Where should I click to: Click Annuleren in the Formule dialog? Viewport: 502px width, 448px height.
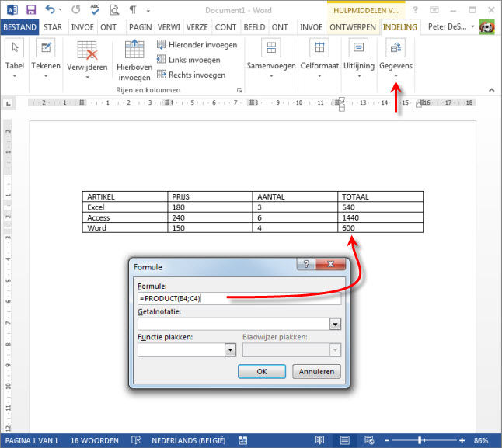[x=316, y=372]
